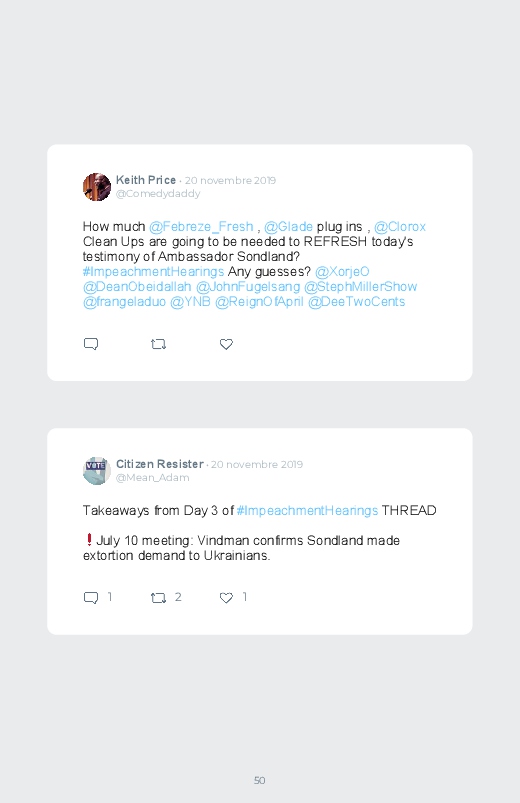Open Keith Price profile avatar
Image resolution: width=520 pixels, height=803 pixels.
pyautogui.click(x=97, y=187)
